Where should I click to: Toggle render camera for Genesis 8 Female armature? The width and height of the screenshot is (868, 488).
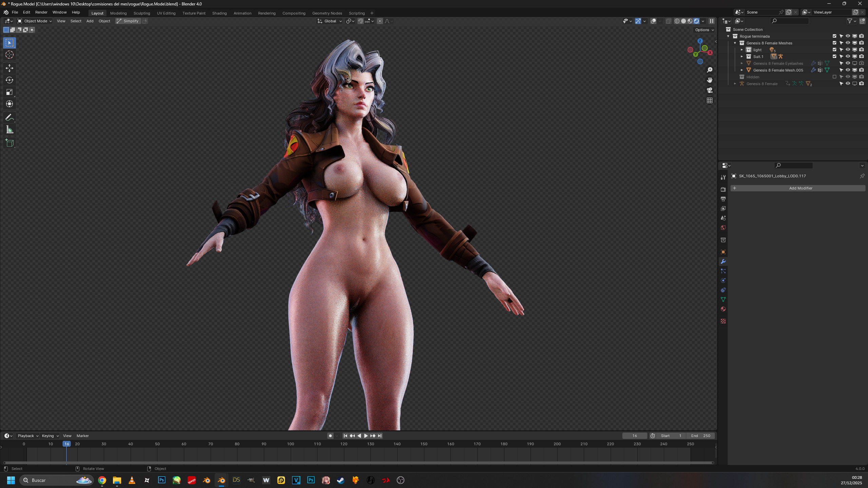pos(862,84)
